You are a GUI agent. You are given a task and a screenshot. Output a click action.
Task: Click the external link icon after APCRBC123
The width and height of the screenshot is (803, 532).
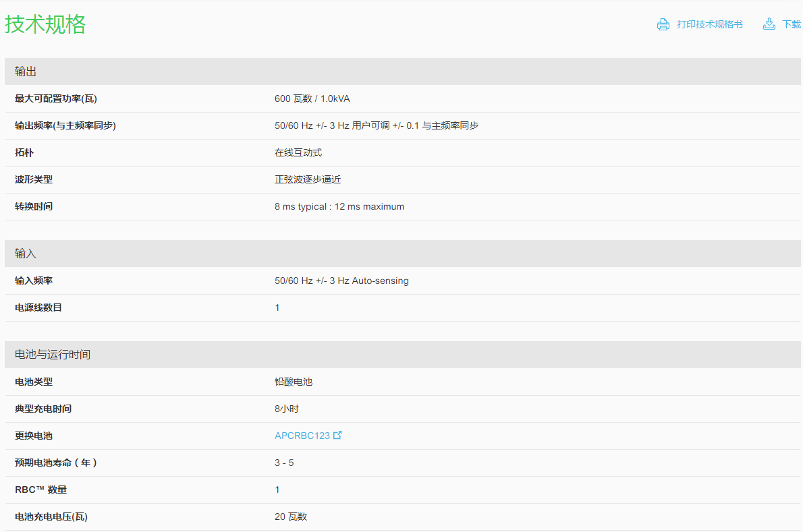pos(338,435)
